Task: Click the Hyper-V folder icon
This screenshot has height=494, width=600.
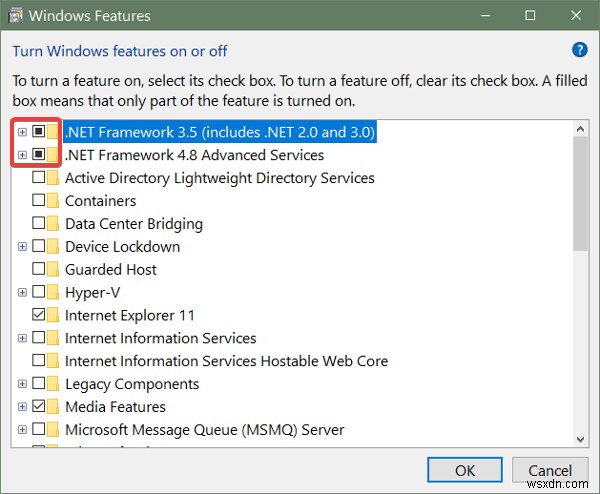Action: 53,292
